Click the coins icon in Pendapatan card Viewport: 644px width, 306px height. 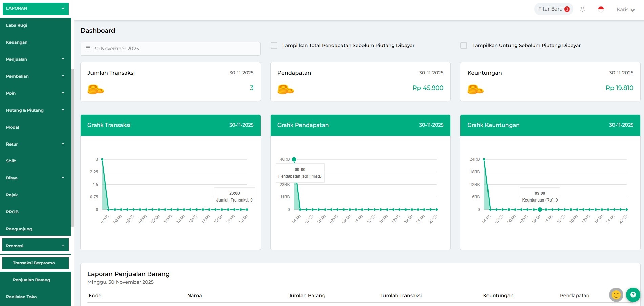coord(286,89)
